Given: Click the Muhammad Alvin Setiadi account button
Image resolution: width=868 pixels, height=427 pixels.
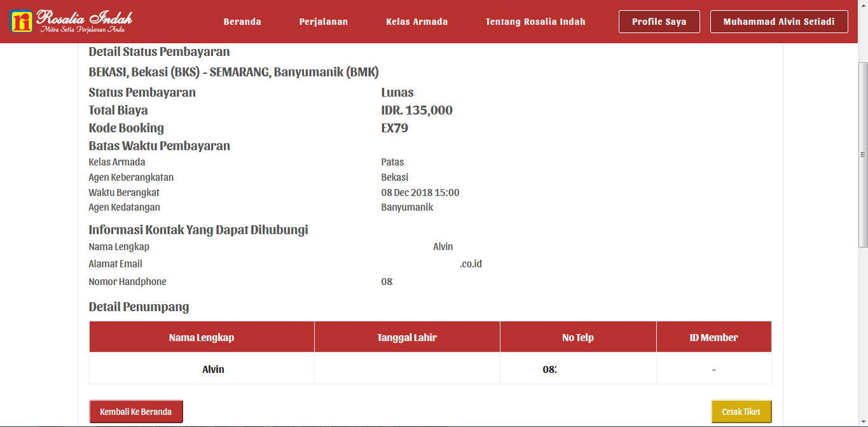Looking at the screenshot, I should click(778, 21).
